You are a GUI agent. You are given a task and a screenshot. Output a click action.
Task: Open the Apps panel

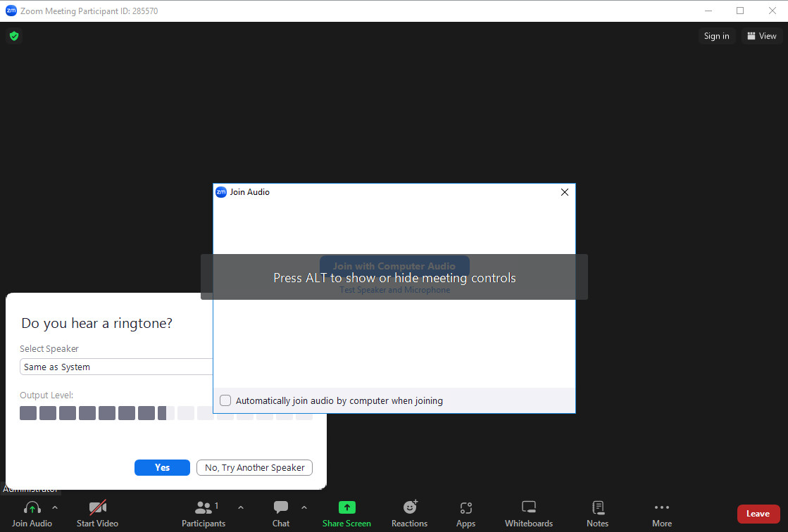click(466, 514)
